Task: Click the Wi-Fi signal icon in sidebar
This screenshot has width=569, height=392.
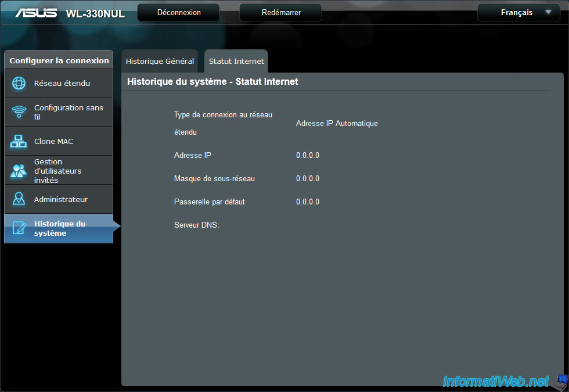Action: click(x=19, y=112)
